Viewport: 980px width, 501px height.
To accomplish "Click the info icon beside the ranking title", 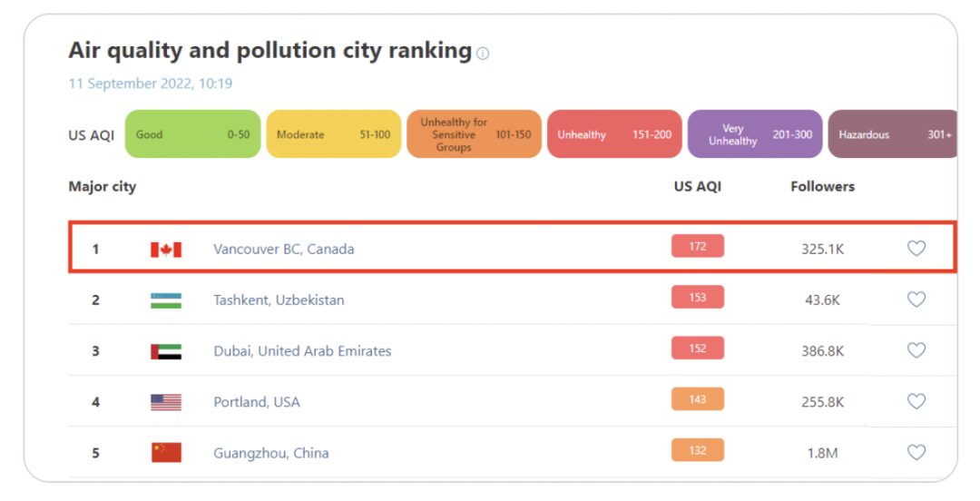I will [483, 54].
